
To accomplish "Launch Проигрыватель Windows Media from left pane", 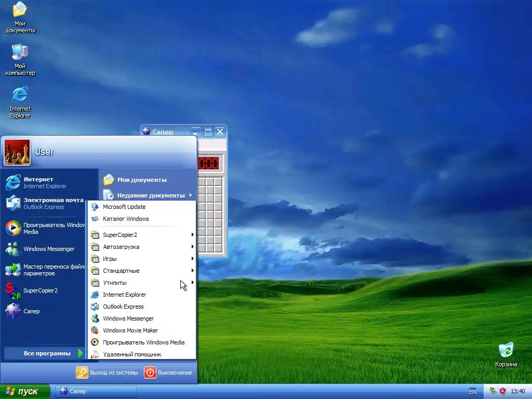I will [x=45, y=228].
